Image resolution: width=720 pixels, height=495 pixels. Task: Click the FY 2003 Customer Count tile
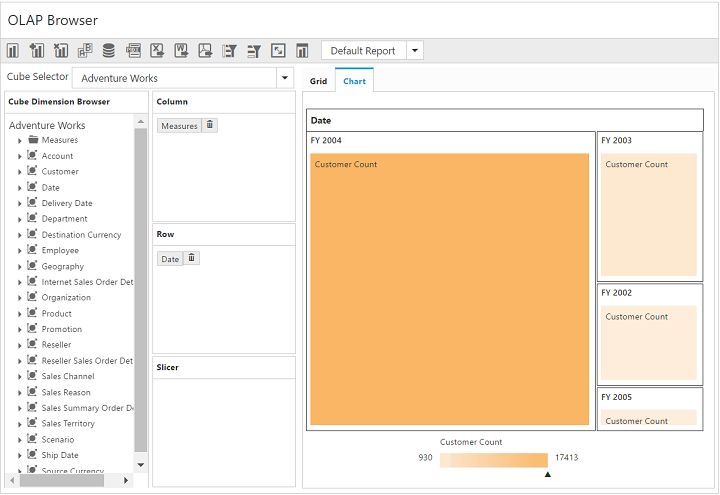649,214
